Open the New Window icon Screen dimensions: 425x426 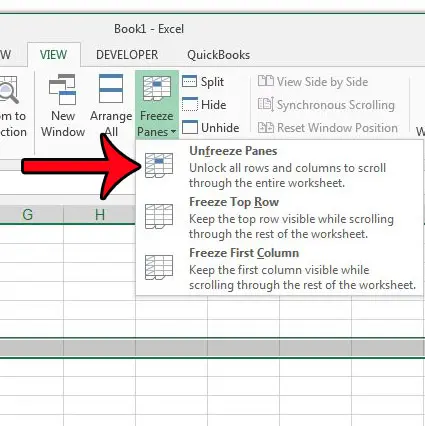point(62,89)
